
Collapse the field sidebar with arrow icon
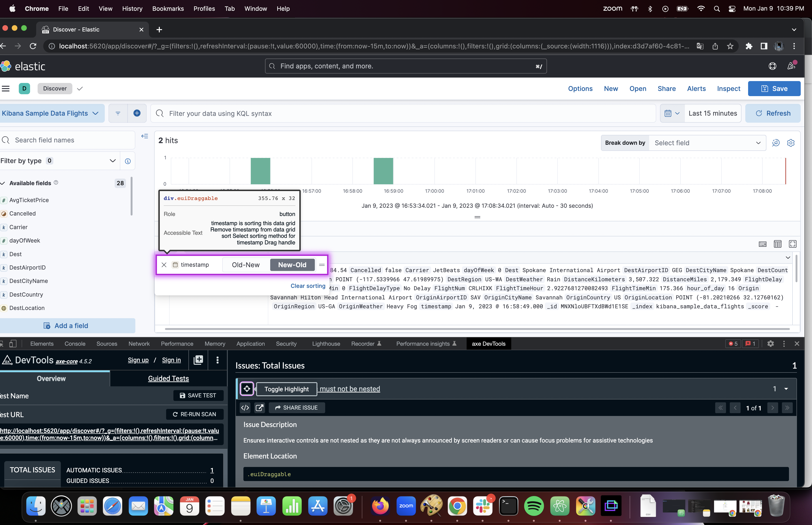145,136
